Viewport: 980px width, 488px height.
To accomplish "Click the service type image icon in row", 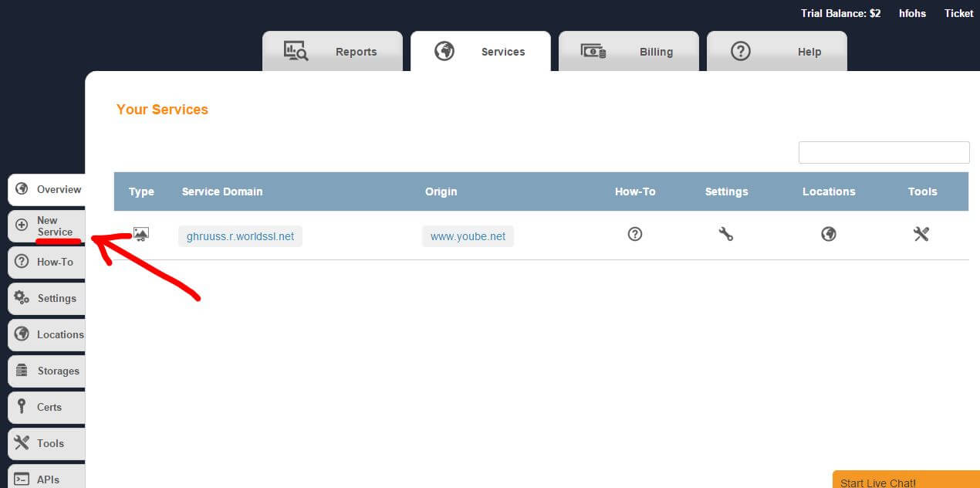I will (x=141, y=234).
